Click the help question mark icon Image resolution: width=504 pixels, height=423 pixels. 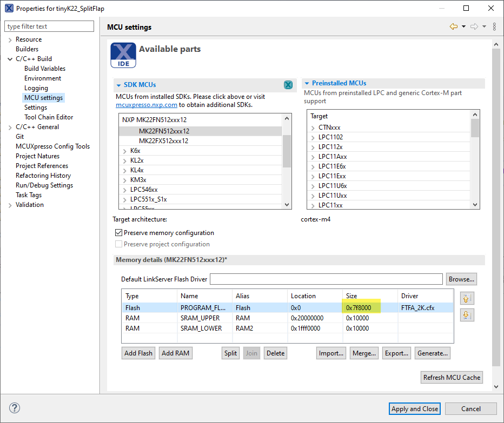[x=15, y=408]
